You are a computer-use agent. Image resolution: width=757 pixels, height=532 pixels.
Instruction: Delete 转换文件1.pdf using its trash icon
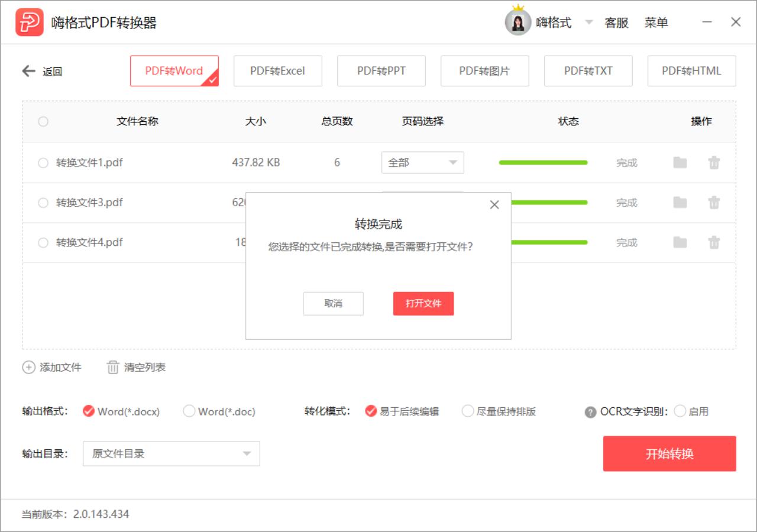pos(714,162)
